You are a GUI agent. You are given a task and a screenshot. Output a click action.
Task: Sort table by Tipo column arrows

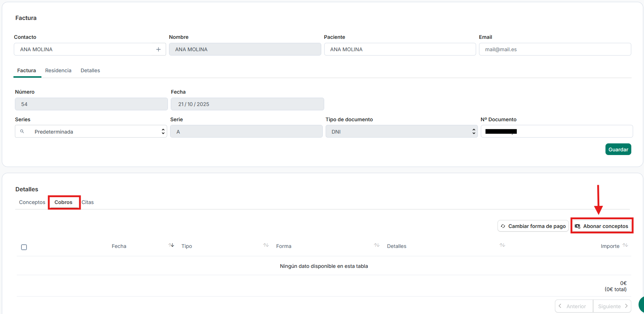click(x=266, y=245)
